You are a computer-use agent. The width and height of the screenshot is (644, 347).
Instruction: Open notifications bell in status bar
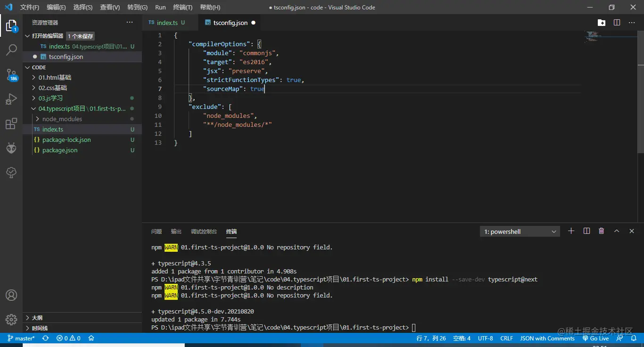pyautogui.click(x=634, y=338)
